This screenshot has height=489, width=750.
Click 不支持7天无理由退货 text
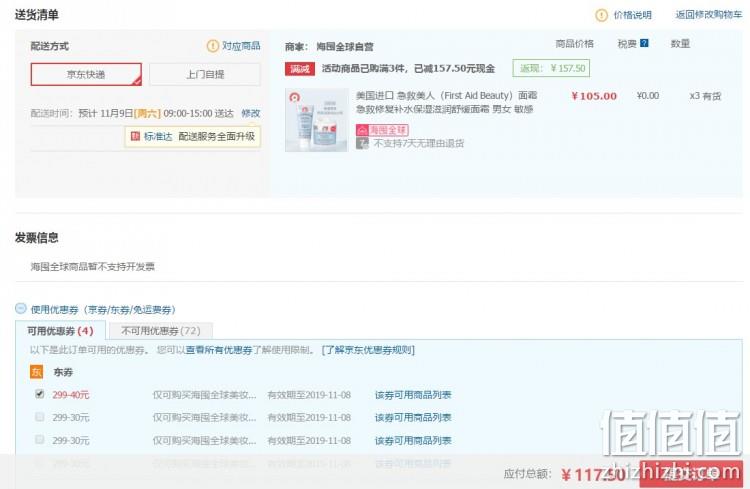[x=419, y=143]
